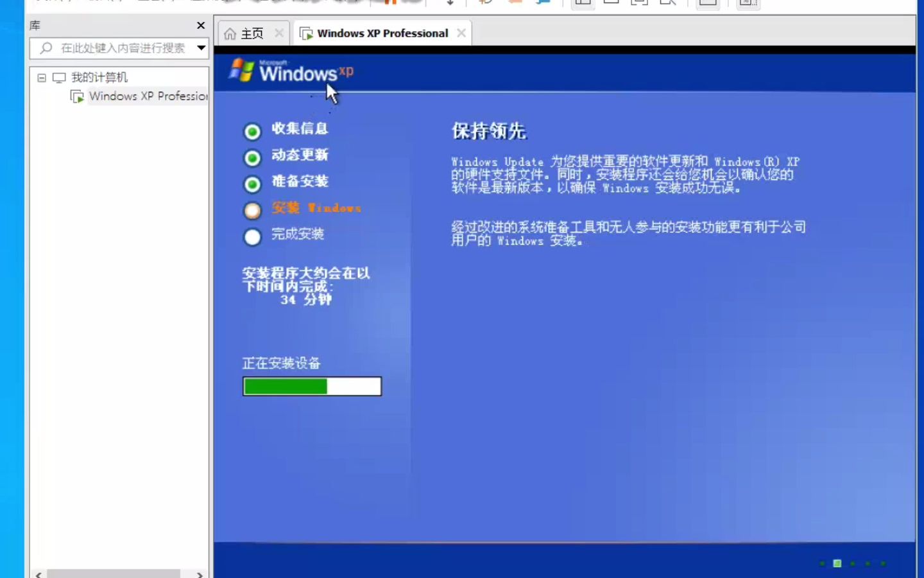Toggle Unity mode using the rightmost toolbar icon
This screenshot has height=578, width=924.
coord(748,3)
